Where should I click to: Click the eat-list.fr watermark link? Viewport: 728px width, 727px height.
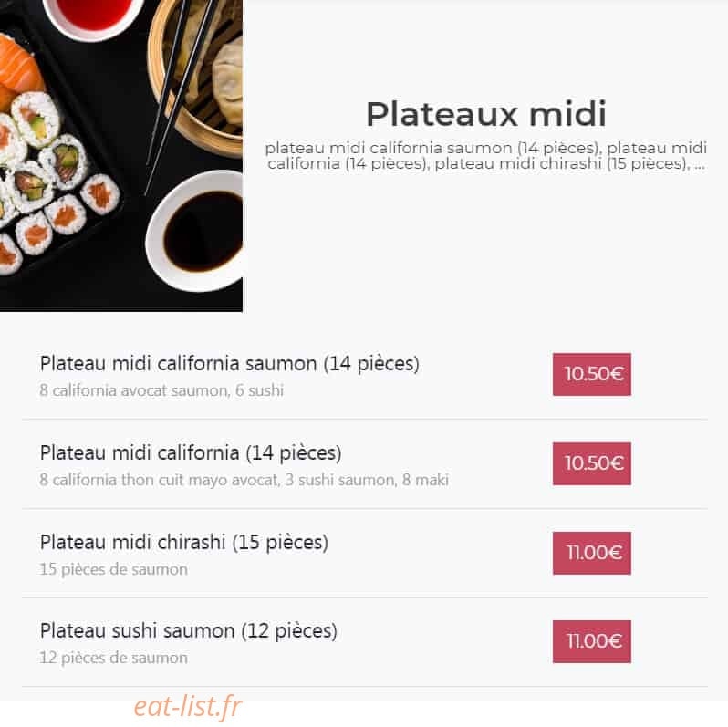[188, 706]
